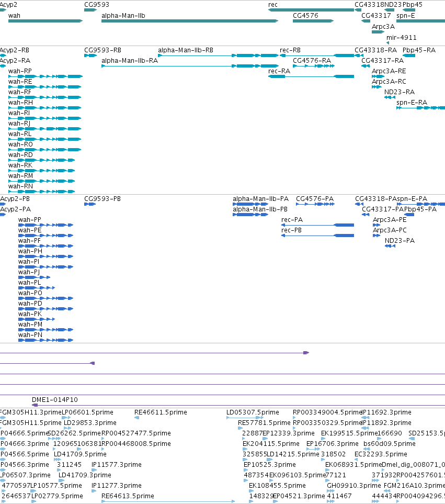
Task: Open the ND23-PA protein
Action: 390,246
